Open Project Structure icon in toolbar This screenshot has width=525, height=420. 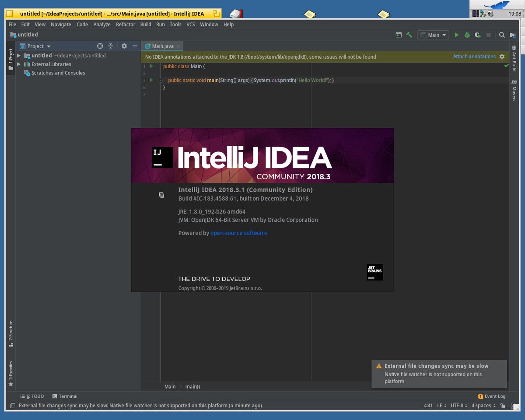click(x=513, y=35)
